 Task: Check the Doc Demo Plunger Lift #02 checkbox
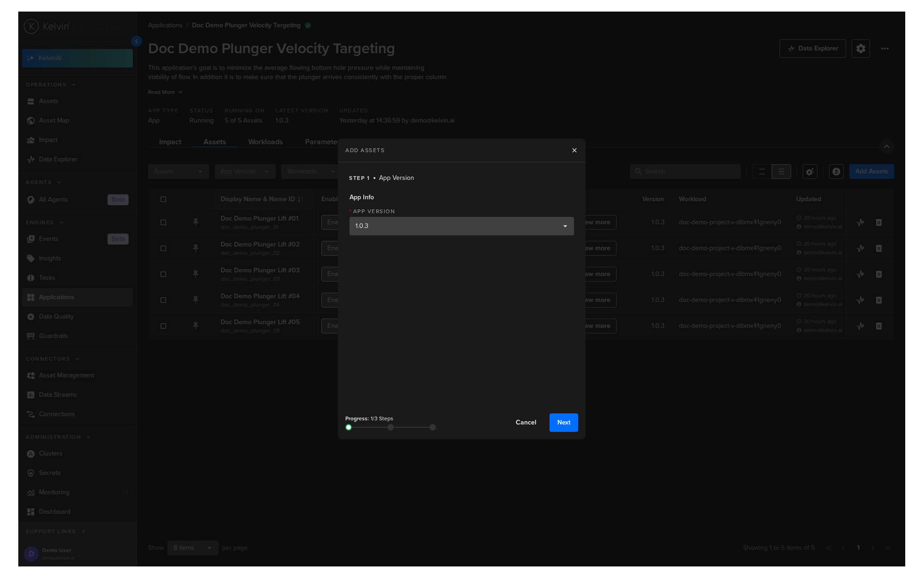tap(163, 249)
